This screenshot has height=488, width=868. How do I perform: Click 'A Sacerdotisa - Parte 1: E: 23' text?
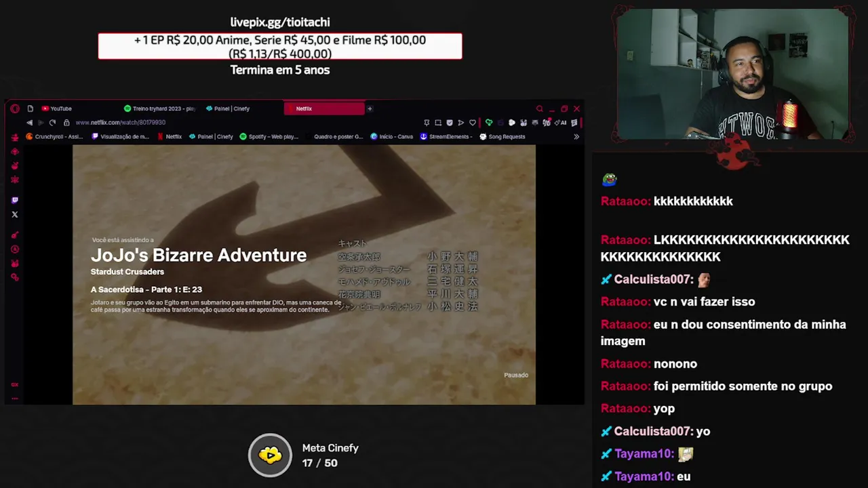(146, 289)
